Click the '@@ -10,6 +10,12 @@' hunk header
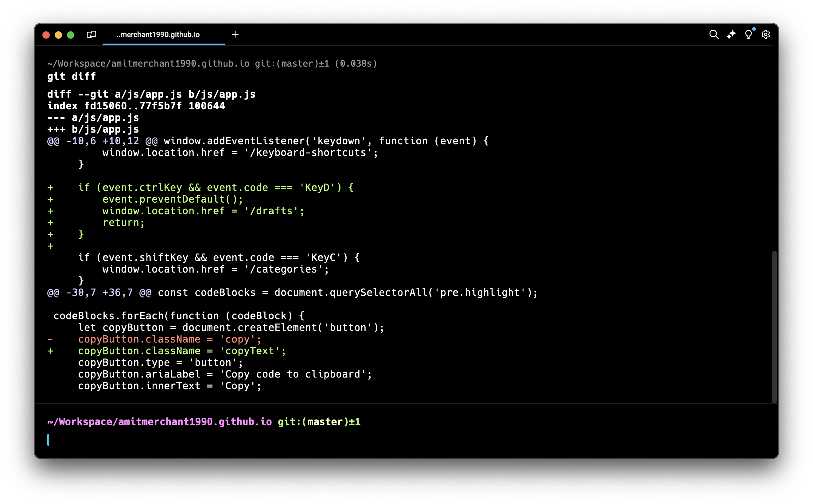Viewport: 813px width, 504px height. click(x=102, y=141)
